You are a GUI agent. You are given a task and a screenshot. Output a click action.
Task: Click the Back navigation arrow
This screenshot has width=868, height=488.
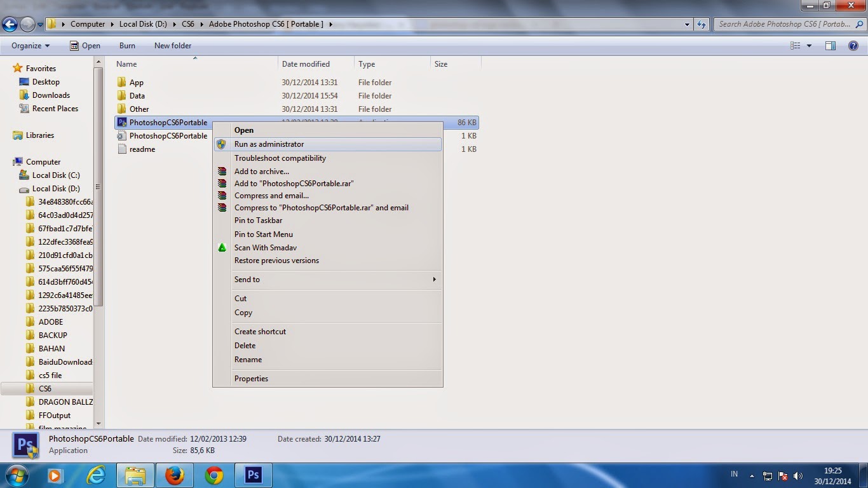(10, 24)
